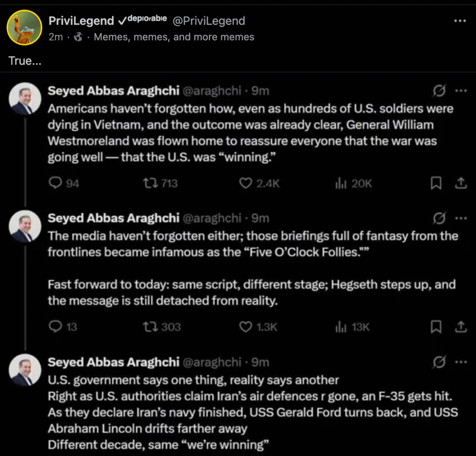
Task: Repost the tweet with 303 reposts
Action: 152,327
